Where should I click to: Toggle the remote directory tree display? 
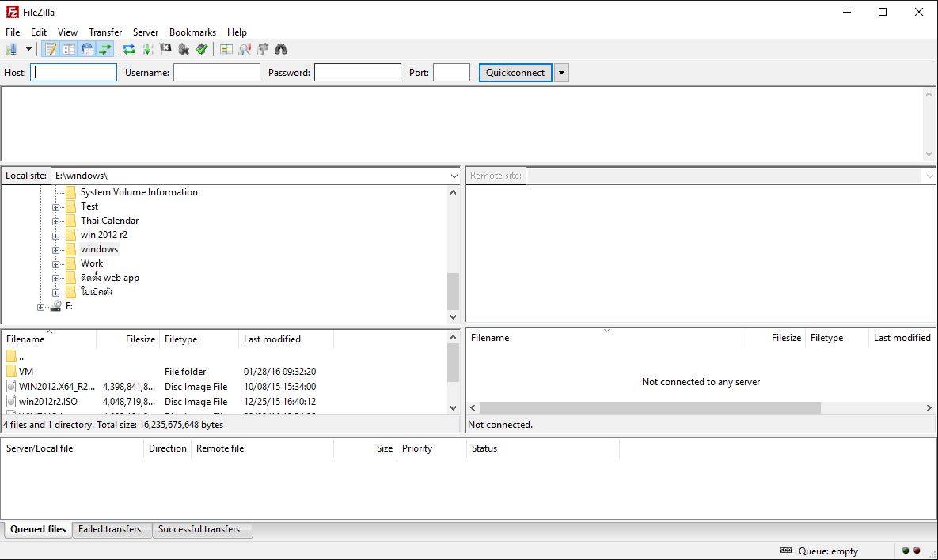(x=87, y=49)
